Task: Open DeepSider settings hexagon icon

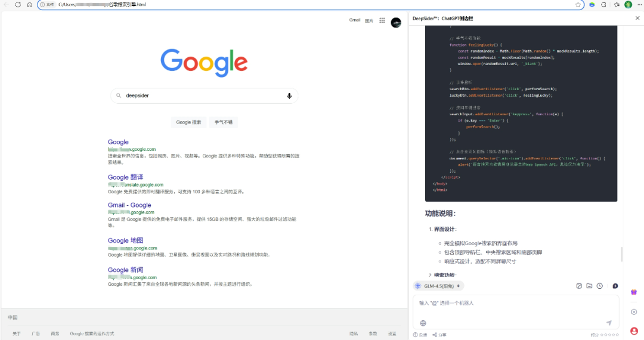Action: 634,312
